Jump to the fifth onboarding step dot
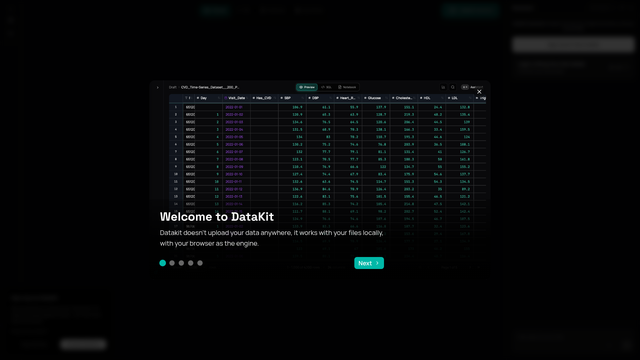The width and height of the screenshot is (640, 360). [x=200, y=263]
